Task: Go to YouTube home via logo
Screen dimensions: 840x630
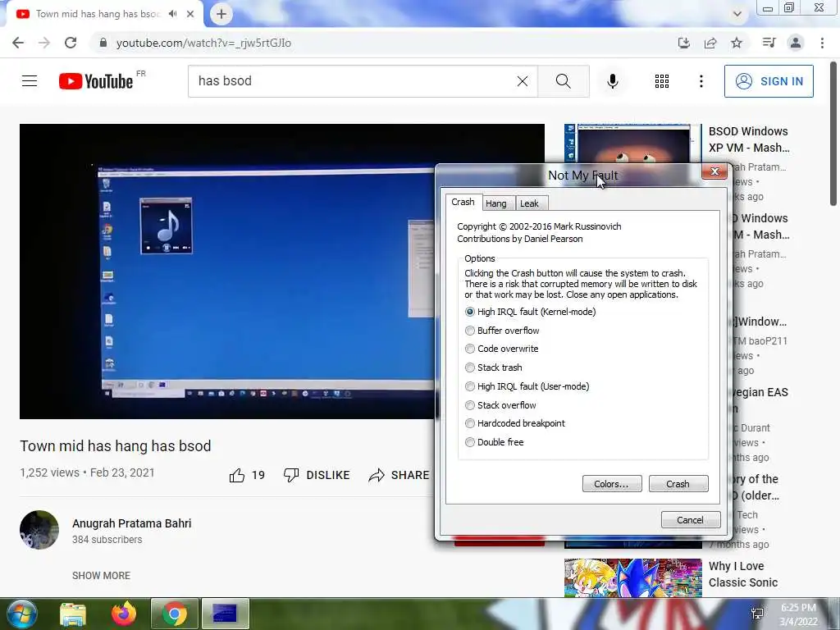Action: coord(97,81)
